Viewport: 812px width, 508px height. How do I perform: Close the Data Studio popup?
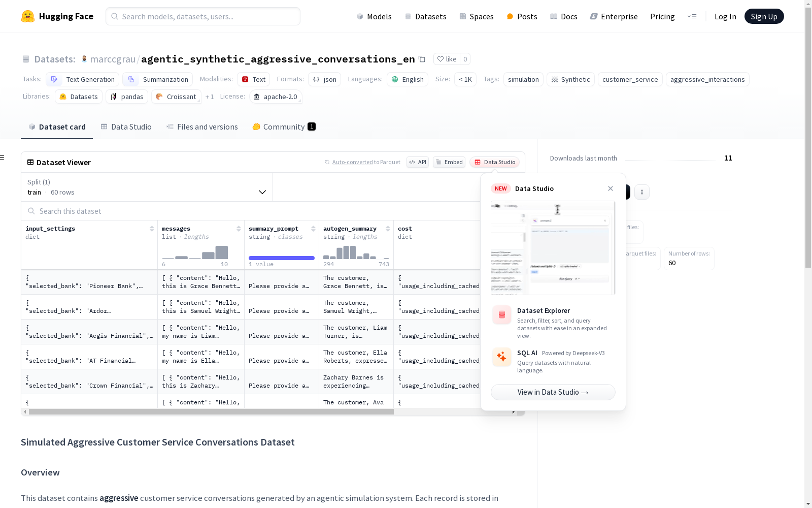(611, 188)
